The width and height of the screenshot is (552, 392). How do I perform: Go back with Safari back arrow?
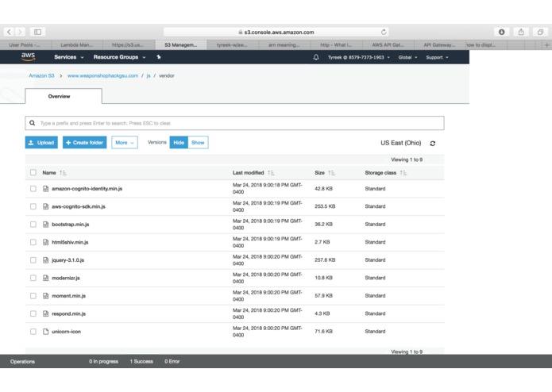[9, 32]
